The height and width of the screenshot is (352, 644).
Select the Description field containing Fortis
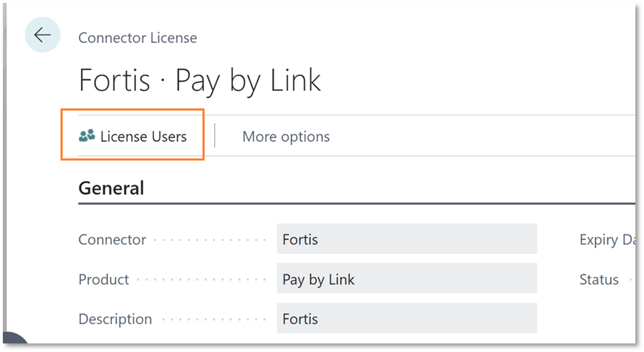407,318
